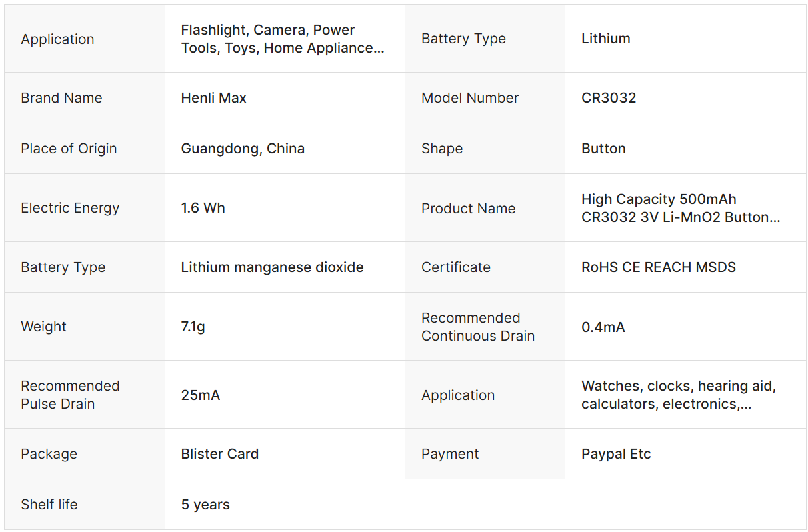Click the "Recommended Continuous Drain" label
The height and width of the screenshot is (532, 808).
(x=477, y=327)
